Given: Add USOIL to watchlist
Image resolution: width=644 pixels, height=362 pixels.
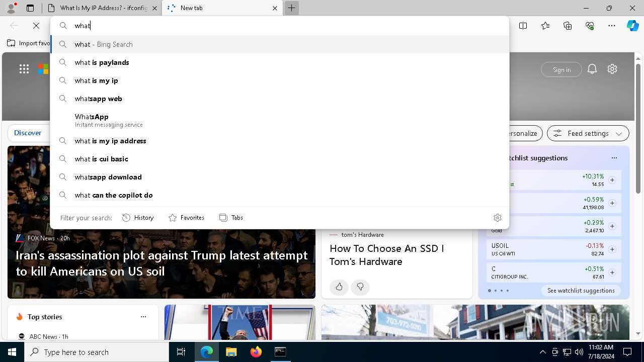Looking at the screenshot, I should (612, 249).
